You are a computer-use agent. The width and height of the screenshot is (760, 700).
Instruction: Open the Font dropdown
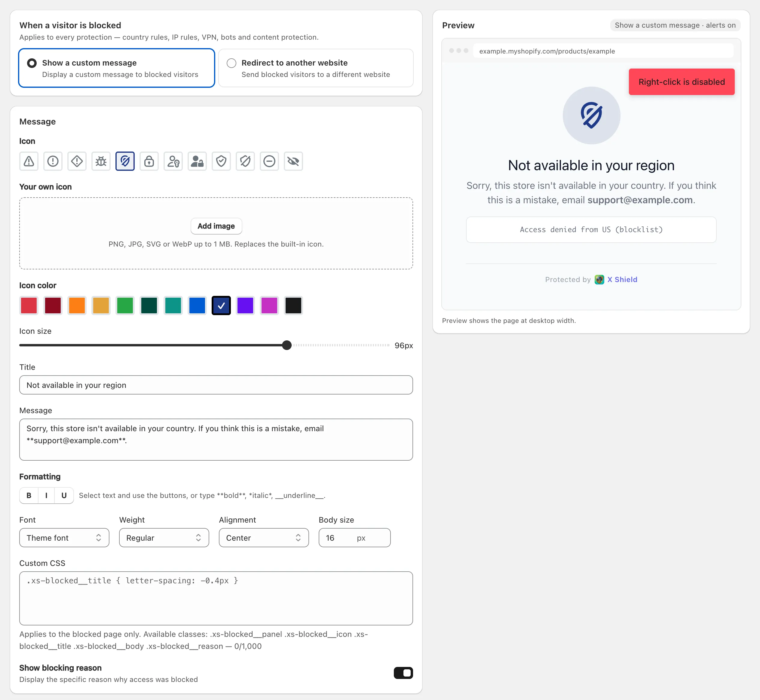click(64, 538)
